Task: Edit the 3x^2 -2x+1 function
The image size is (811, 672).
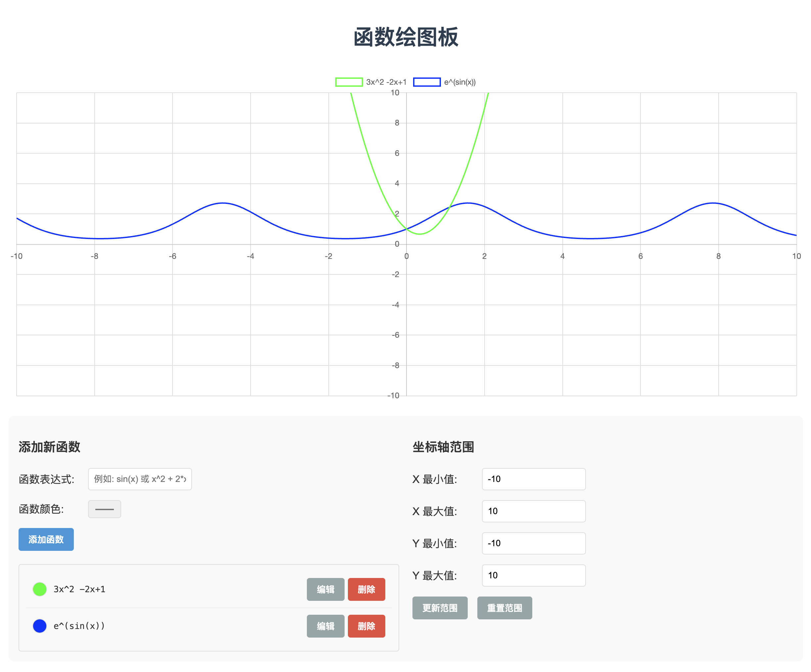Action: pyautogui.click(x=326, y=589)
